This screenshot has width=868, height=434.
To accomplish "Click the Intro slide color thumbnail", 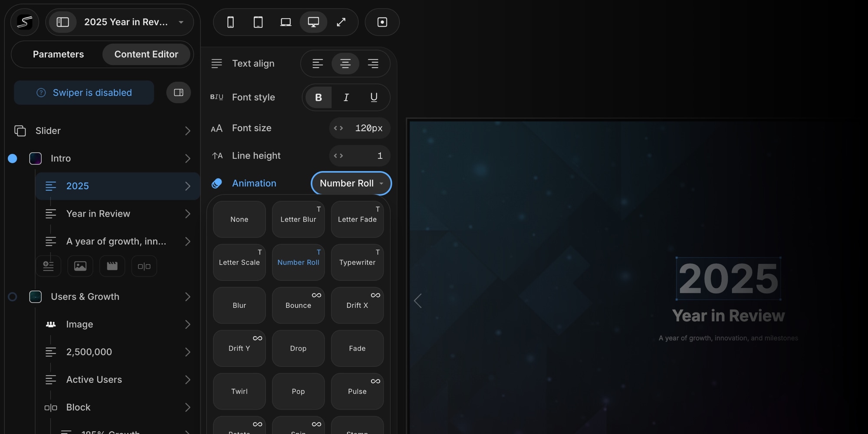I will (x=35, y=158).
